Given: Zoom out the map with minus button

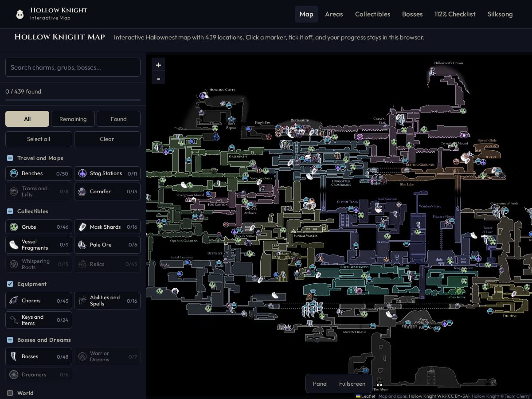Looking at the screenshot, I should point(158,78).
